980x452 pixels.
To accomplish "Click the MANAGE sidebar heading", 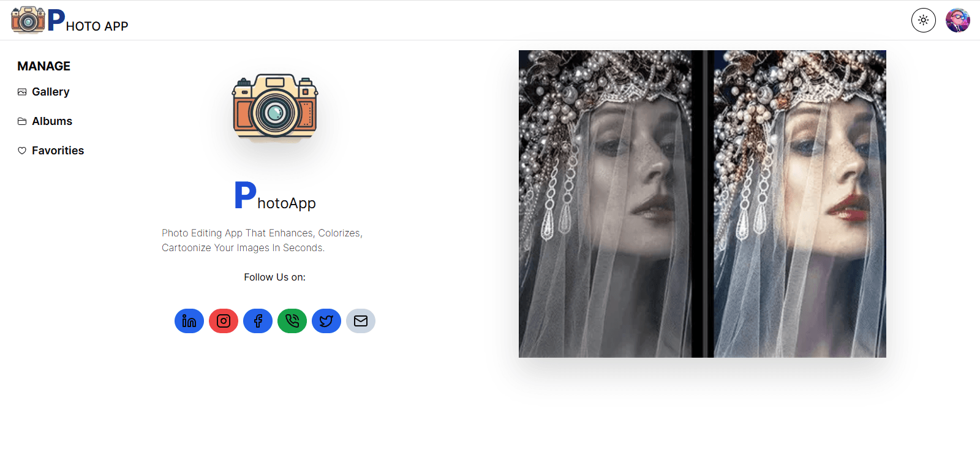I will (x=43, y=66).
